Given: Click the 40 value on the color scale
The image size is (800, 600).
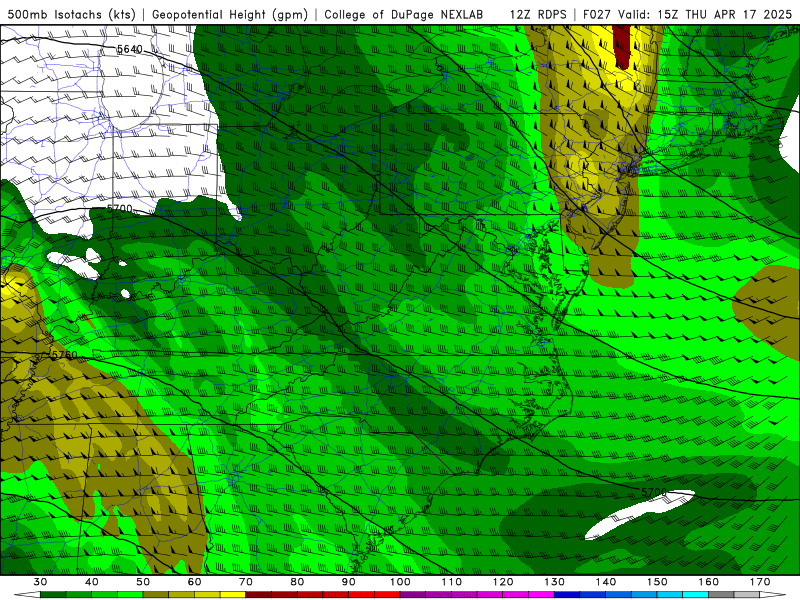Looking at the screenshot, I should (x=92, y=582).
